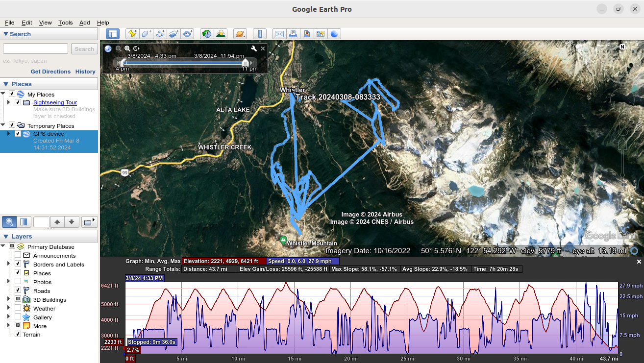Collapse the Layers panel header

click(x=49, y=236)
